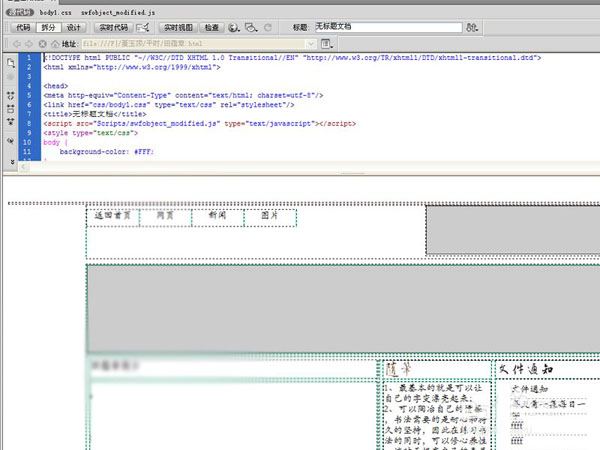
Task: Expand the coding toolbar overflow chevron
Action: (12, 162)
